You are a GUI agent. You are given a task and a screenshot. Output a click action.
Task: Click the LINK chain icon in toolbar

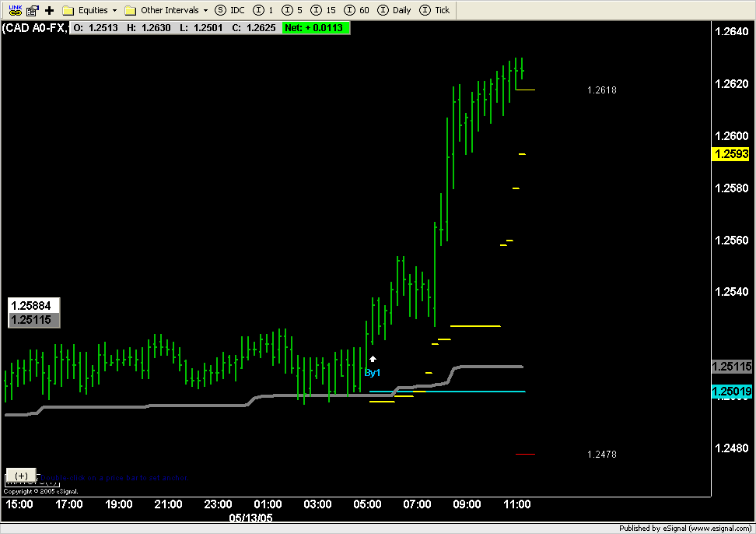click(x=16, y=9)
